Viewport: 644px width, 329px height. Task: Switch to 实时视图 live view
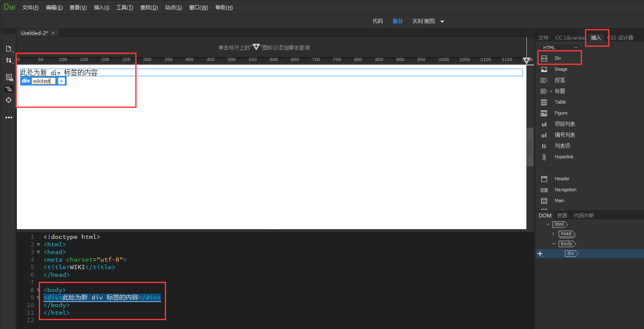point(423,21)
